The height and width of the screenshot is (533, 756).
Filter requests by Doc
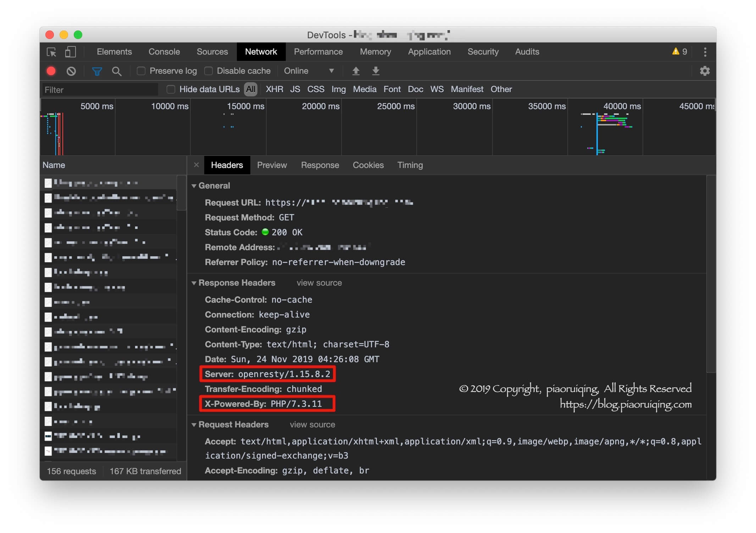point(415,89)
